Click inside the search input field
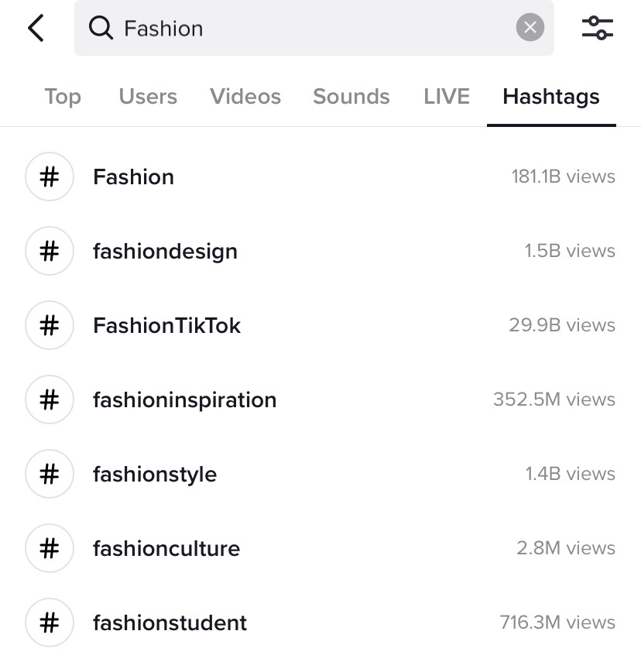 point(310,27)
